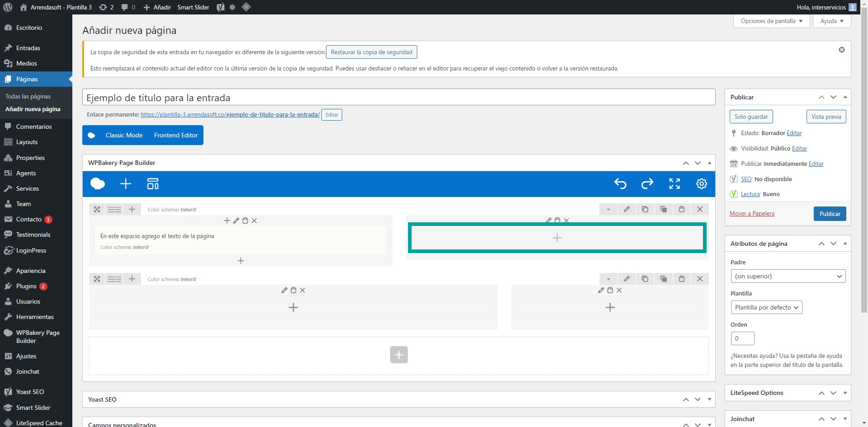Open Padre parent page dropdown
The width and height of the screenshot is (868, 427).
click(788, 276)
